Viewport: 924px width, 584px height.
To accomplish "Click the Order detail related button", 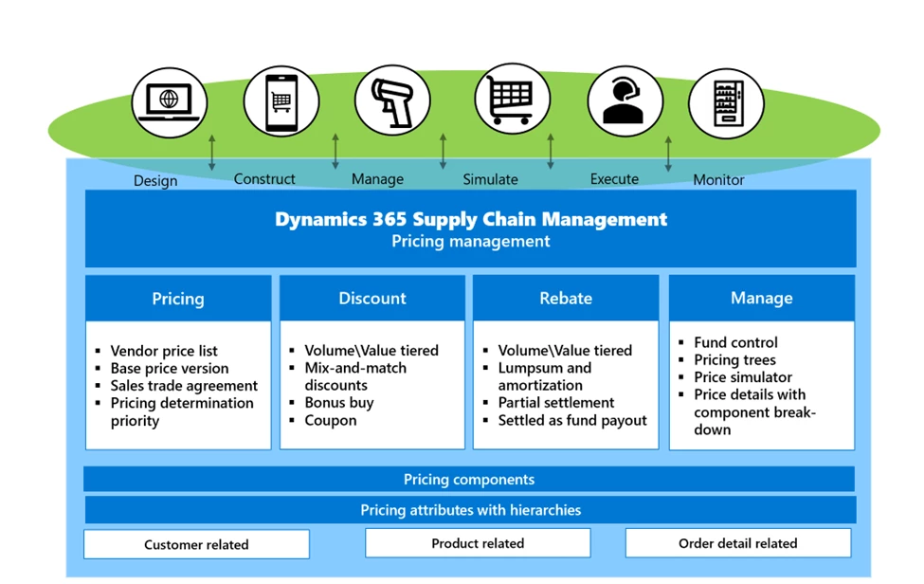I will click(737, 543).
